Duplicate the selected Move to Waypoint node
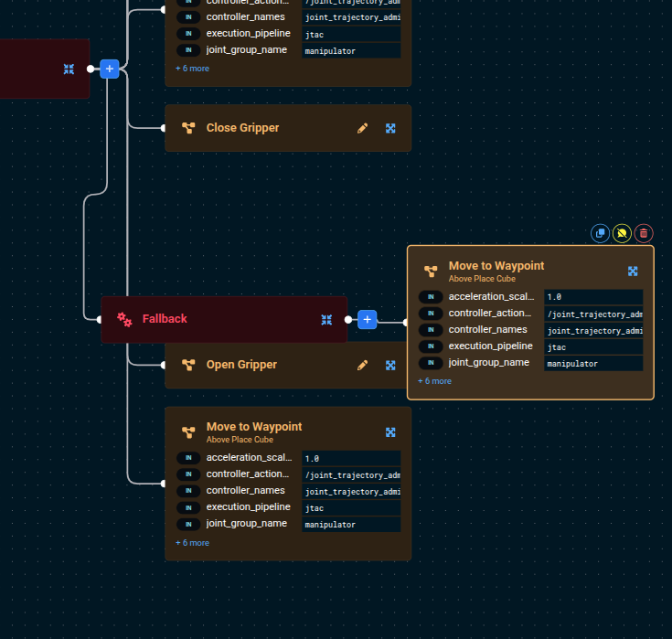 click(600, 233)
